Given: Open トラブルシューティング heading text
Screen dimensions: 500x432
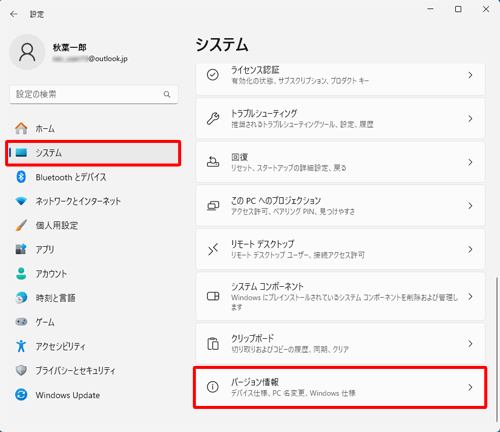Looking at the screenshot, I should click(x=264, y=113).
